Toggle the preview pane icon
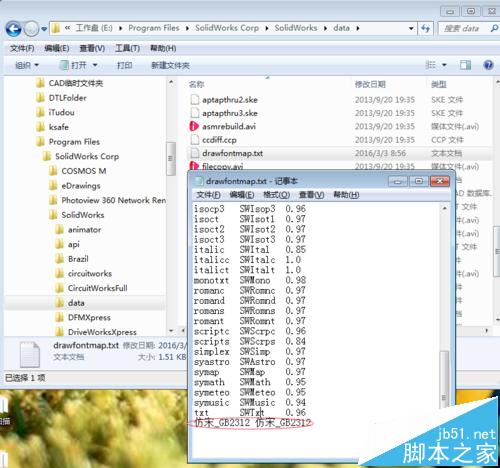Viewport: 500px width, 468px height. 465,65
